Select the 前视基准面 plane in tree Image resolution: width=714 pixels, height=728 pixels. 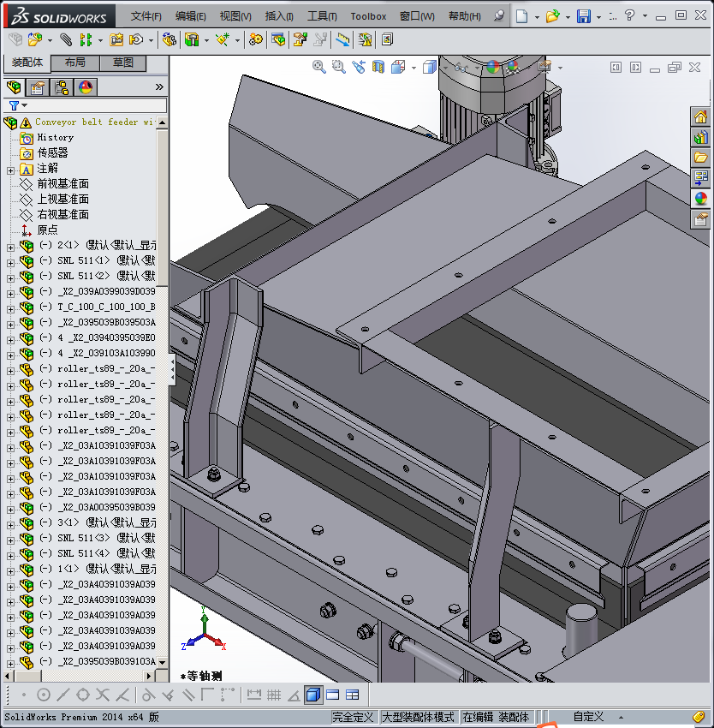(x=62, y=184)
